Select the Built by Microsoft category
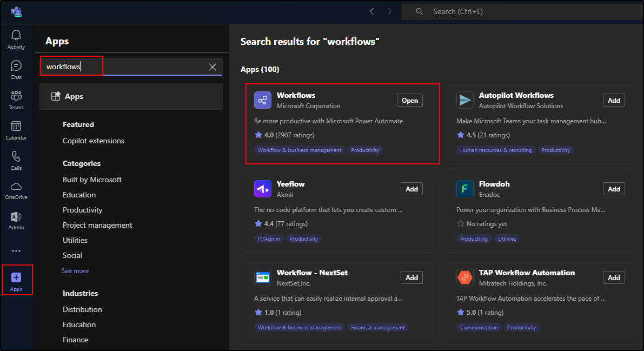The image size is (644, 351). pyautogui.click(x=92, y=180)
